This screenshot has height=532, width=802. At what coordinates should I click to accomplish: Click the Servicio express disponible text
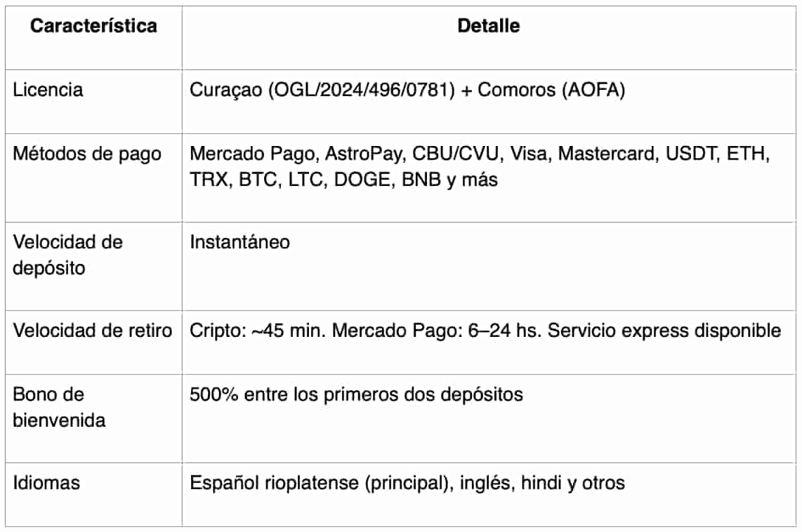pyautogui.click(x=664, y=330)
